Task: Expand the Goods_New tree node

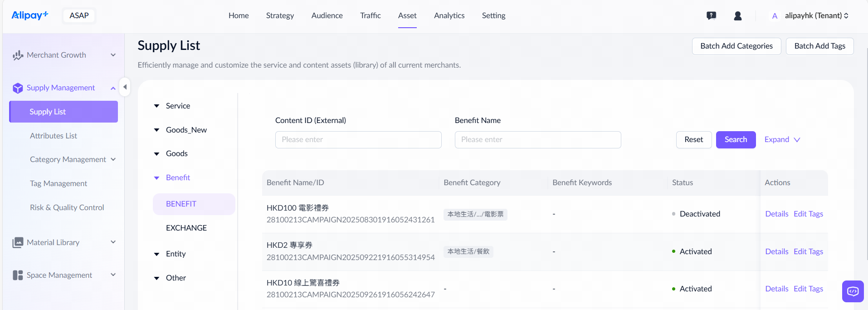Action: tap(157, 130)
